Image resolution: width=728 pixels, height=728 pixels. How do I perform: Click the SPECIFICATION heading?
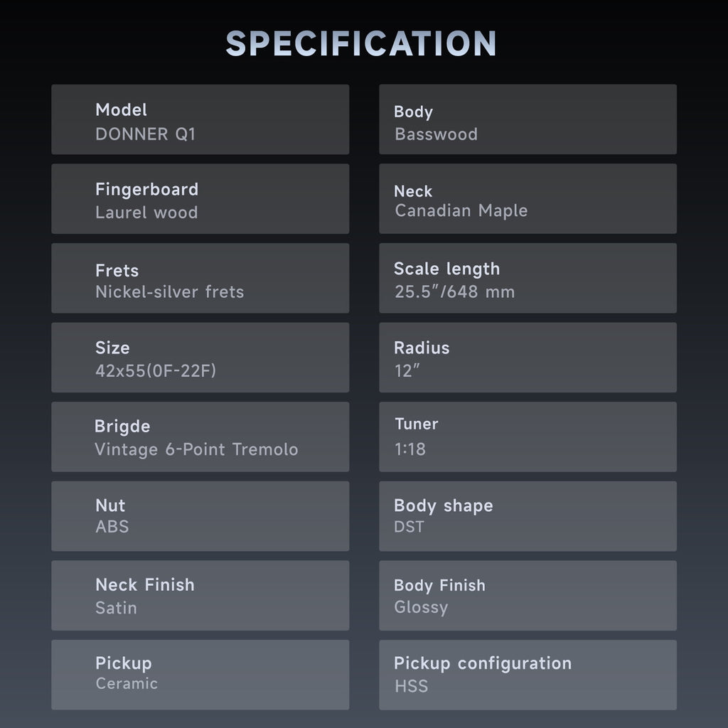tap(361, 43)
